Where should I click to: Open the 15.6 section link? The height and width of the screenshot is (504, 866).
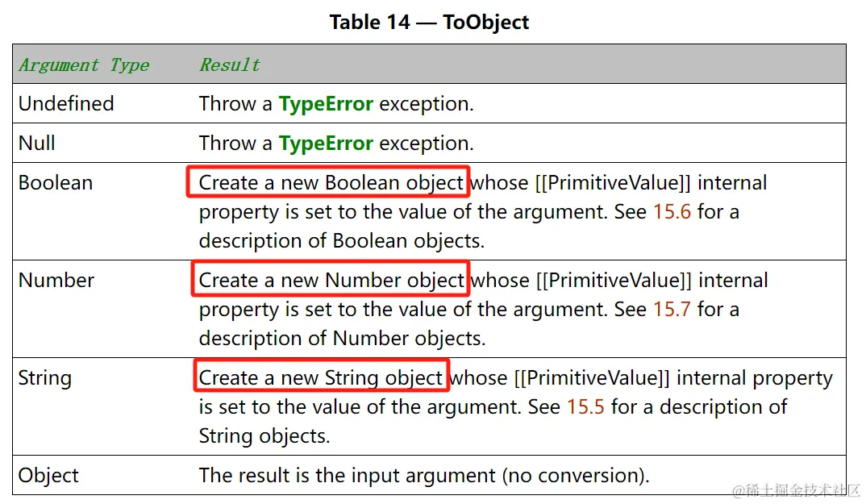[x=672, y=211]
